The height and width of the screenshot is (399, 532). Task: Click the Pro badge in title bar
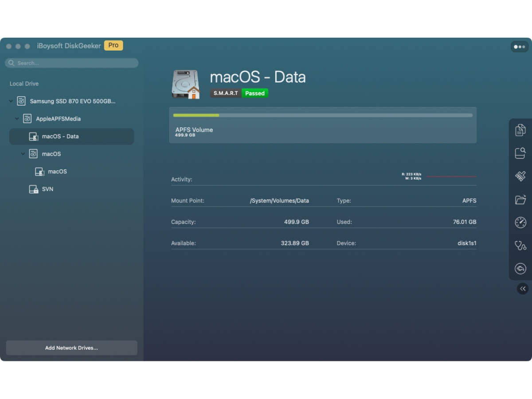[x=113, y=45]
